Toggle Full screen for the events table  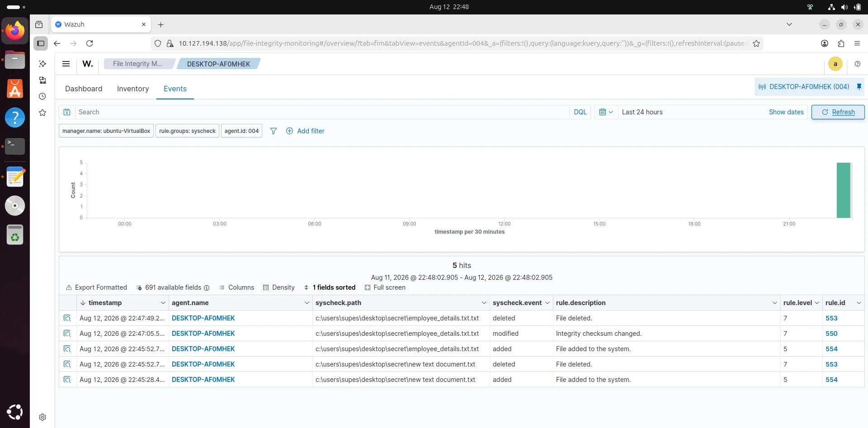pyautogui.click(x=385, y=287)
